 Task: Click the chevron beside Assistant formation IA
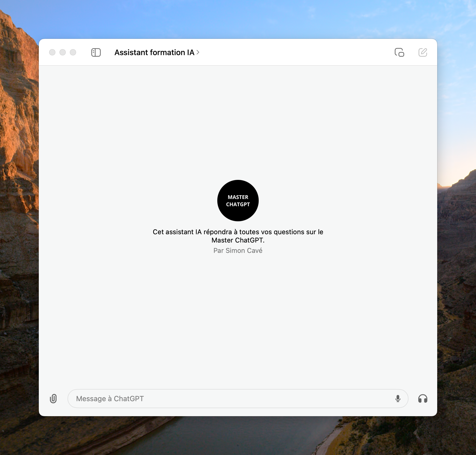pos(198,53)
